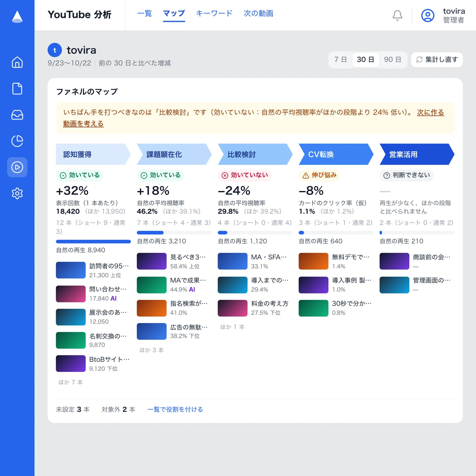Open the settings gear icon in sidebar
This screenshot has width=476, height=476.
point(17,193)
